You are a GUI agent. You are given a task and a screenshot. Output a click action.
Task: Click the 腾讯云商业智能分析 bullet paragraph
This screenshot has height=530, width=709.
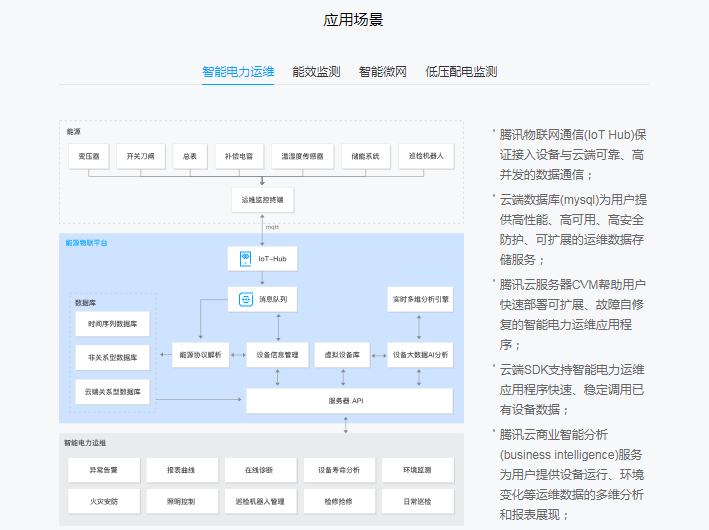[572, 475]
